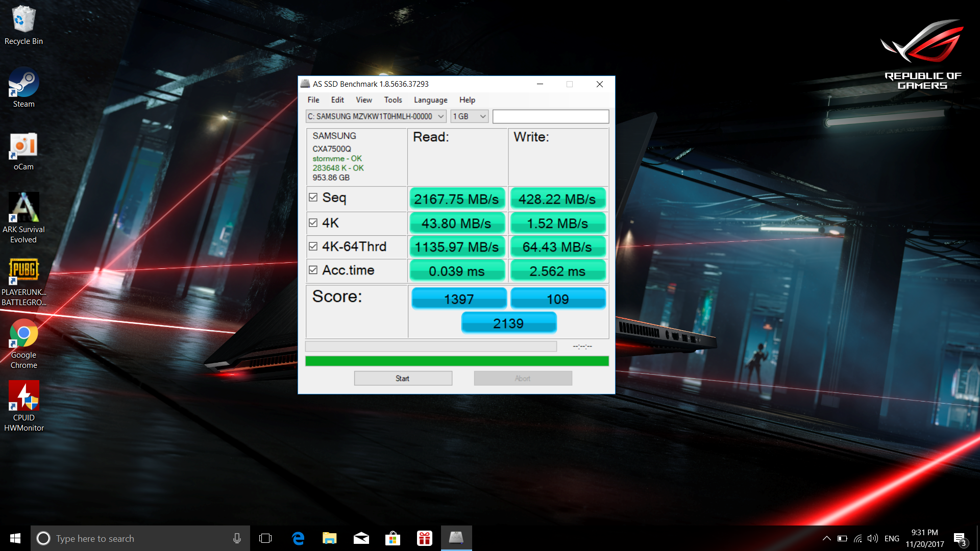Uncheck the Seq test checkbox
The image size is (980, 551).
pos(313,197)
